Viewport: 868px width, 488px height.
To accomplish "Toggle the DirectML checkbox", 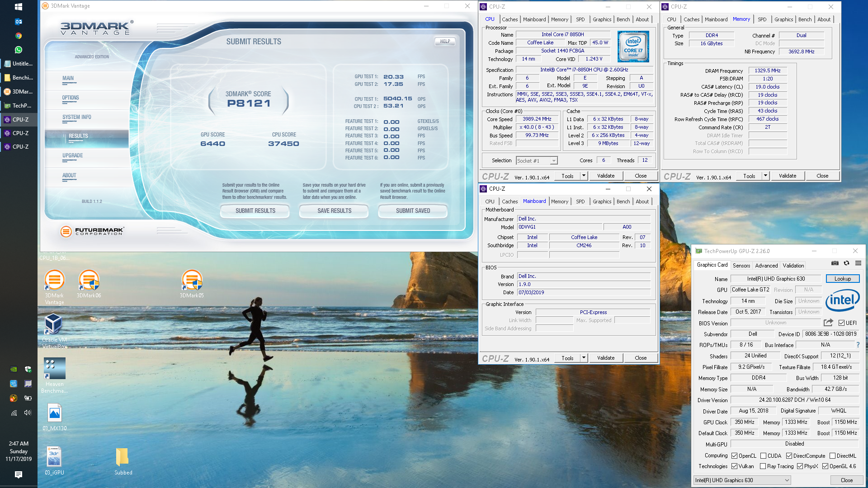I will (x=832, y=456).
